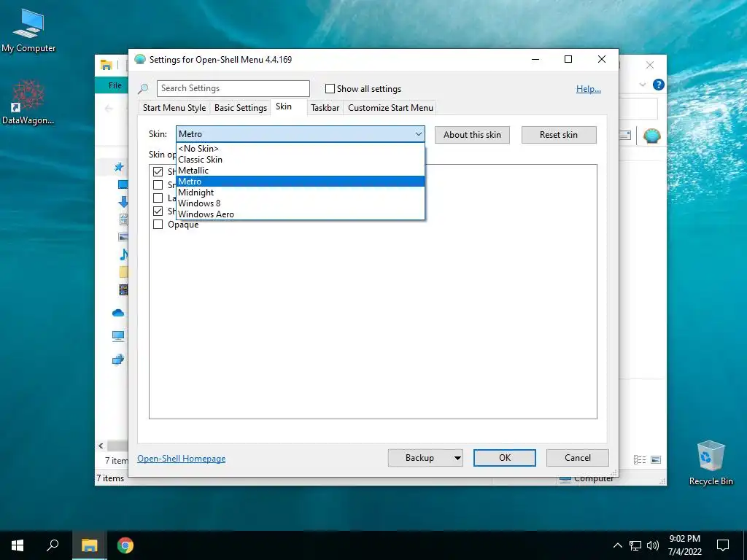Screen dimensions: 747x560
Task: Open the File tab in File Explorer
Action: click(115, 85)
